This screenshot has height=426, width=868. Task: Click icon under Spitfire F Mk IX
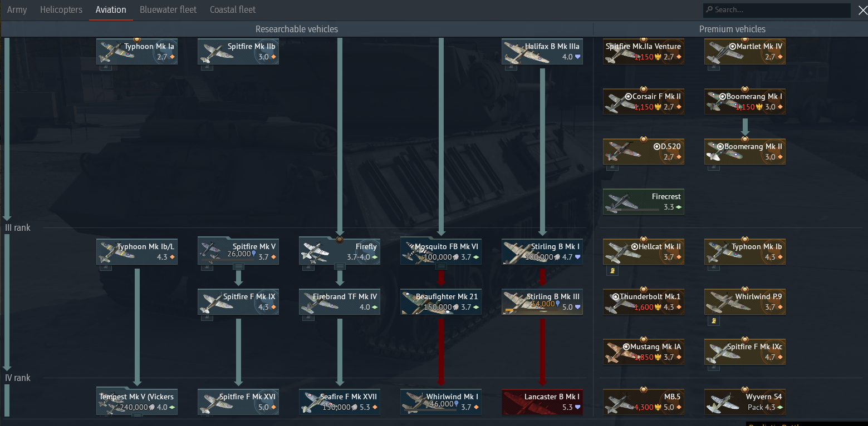207,318
